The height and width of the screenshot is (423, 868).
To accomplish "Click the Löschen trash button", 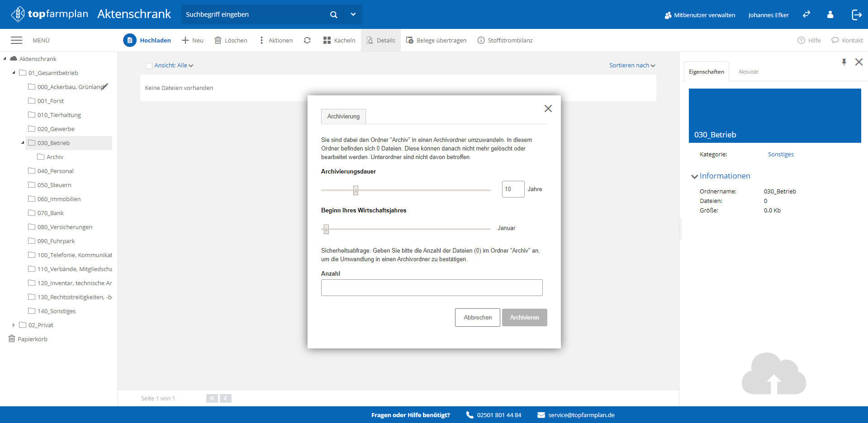I will click(x=231, y=40).
